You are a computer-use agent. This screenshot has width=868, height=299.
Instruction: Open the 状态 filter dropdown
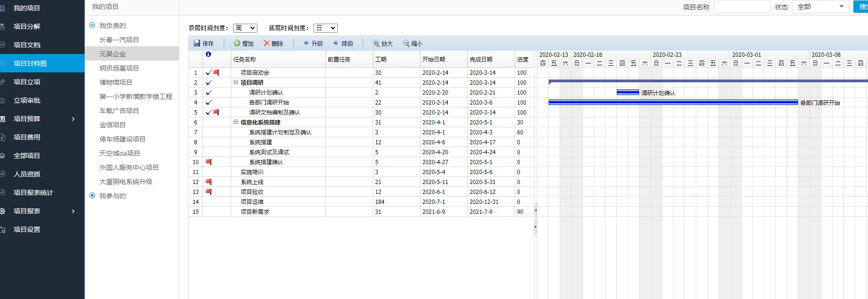tap(821, 7)
